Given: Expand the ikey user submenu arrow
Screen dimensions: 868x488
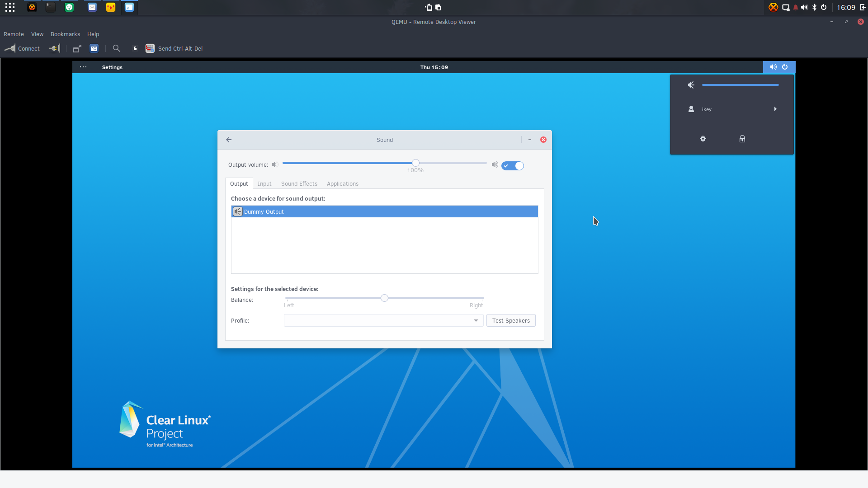Looking at the screenshot, I should (775, 109).
